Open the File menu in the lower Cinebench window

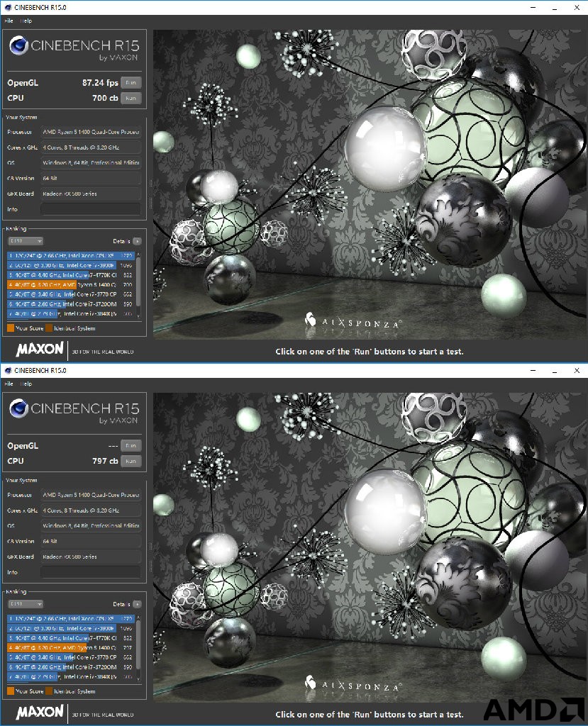(x=9, y=384)
